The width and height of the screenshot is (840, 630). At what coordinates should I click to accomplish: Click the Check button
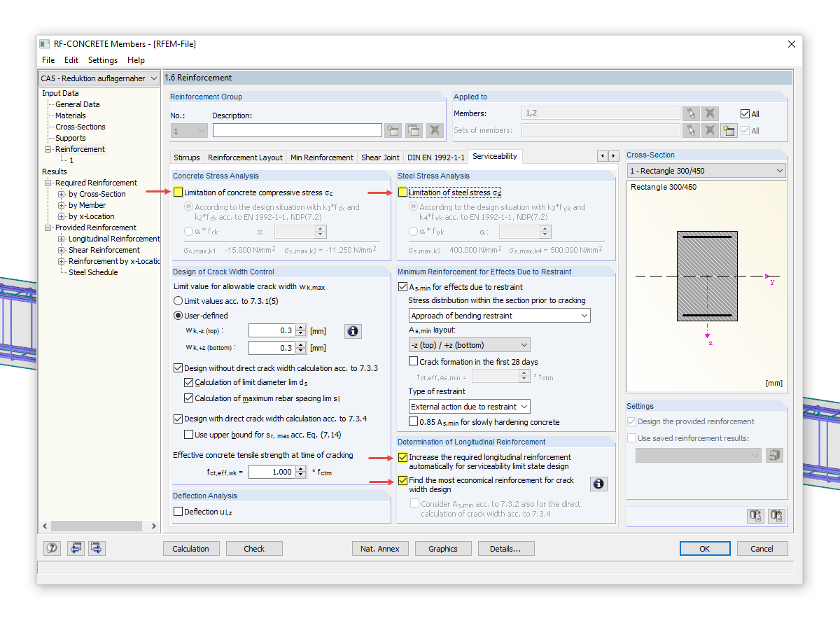click(254, 549)
